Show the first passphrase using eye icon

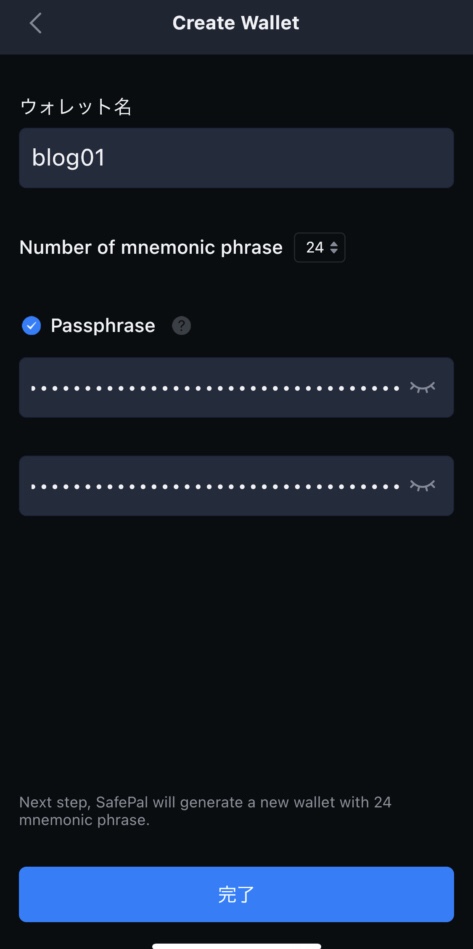point(422,387)
